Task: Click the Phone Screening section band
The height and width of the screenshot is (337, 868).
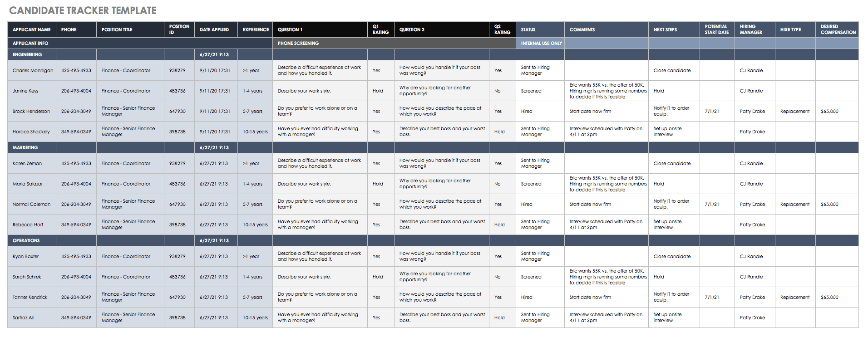Action: coord(298,43)
